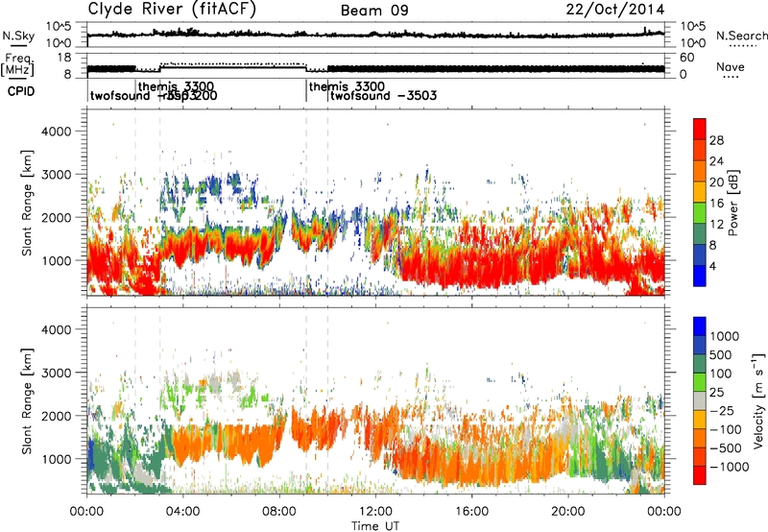
Task: Click the 'Clyde River (fitACF)' plot title
Action: [x=172, y=9]
